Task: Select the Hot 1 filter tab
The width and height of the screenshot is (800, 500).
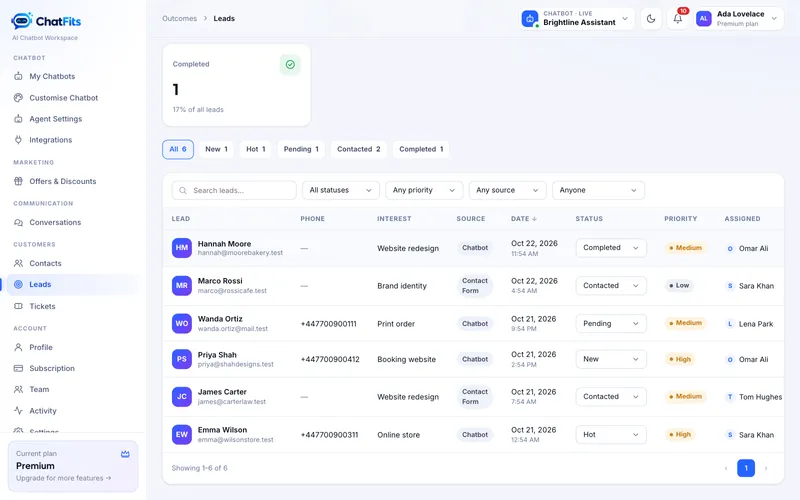Action: click(256, 149)
